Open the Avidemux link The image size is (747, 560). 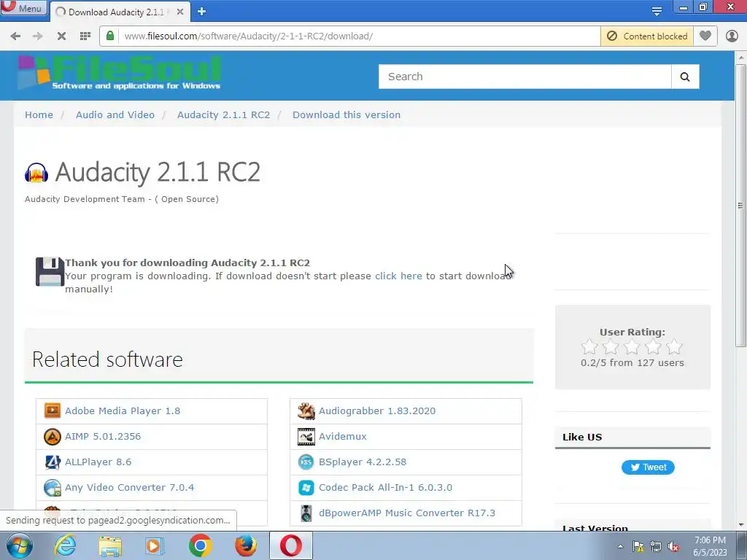[x=343, y=436]
